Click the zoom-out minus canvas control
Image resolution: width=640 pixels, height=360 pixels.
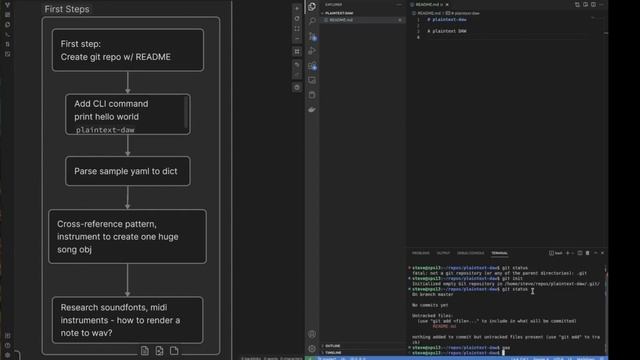(297, 39)
